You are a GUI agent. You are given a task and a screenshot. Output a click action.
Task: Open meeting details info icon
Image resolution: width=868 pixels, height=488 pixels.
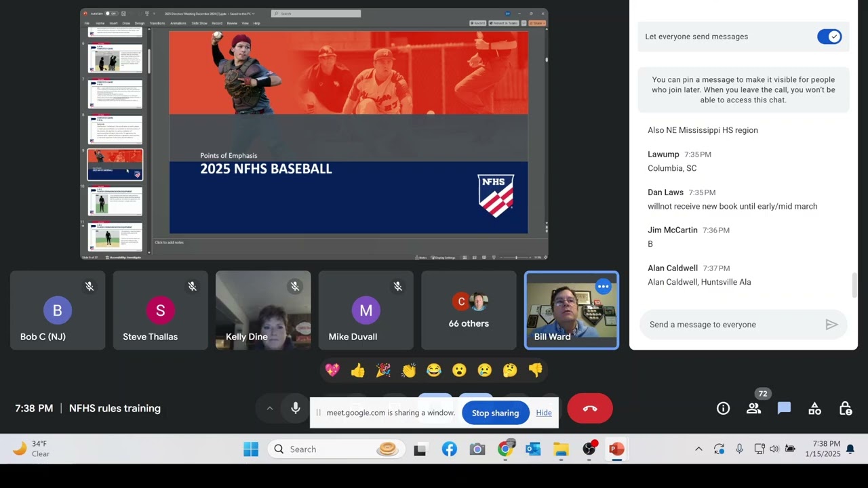pos(724,408)
